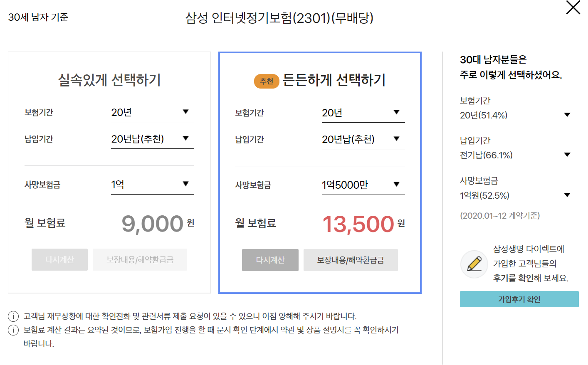Click the 9,000 원 monthly premium amount
This screenshot has width=588, height=365.
pos(158,224)
